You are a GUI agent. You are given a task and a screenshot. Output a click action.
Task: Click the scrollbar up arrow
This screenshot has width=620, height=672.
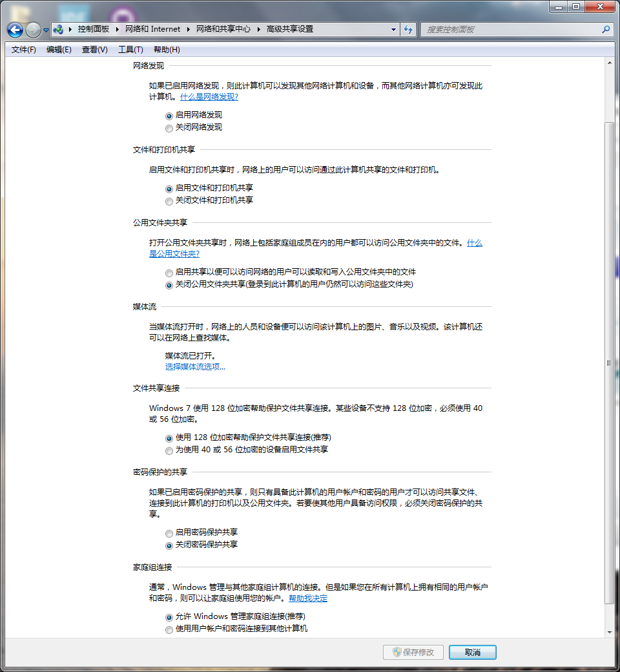point(609,63)
